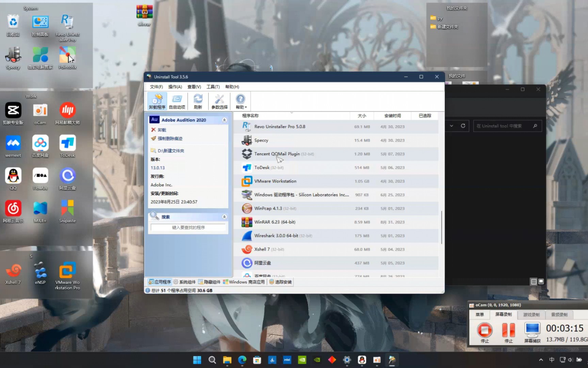The width and height of the screenshot is (588, 368).
Task: Click the oCam screen capture monitor icon
Action: pyautogui.click(x=532, y=329)
